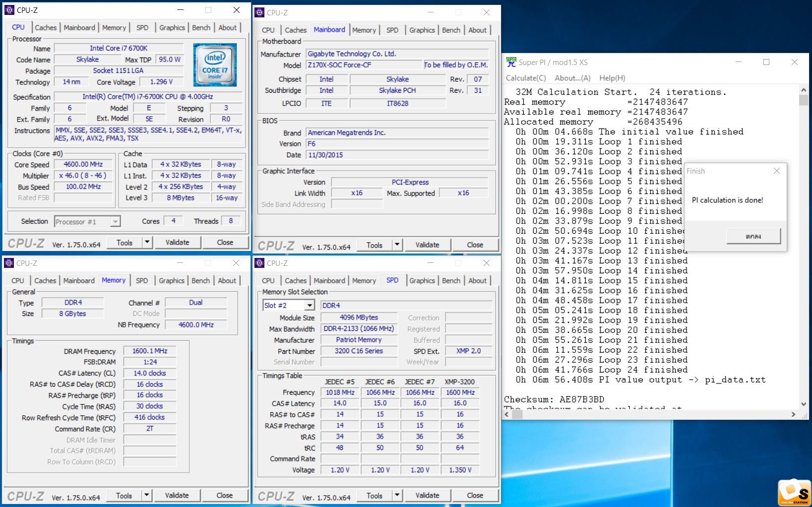Click Part Number 3200 C16 Series field
Image resolution: width=812 pixels, height=507 pixels.
pyautogui.click(x=359, y=351)
